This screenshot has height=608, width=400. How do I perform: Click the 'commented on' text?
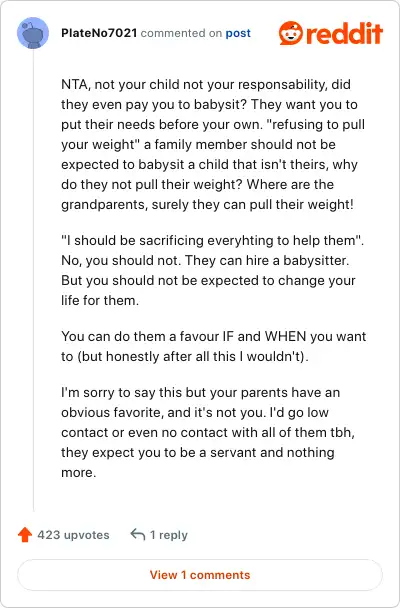[x=181, y=33]
